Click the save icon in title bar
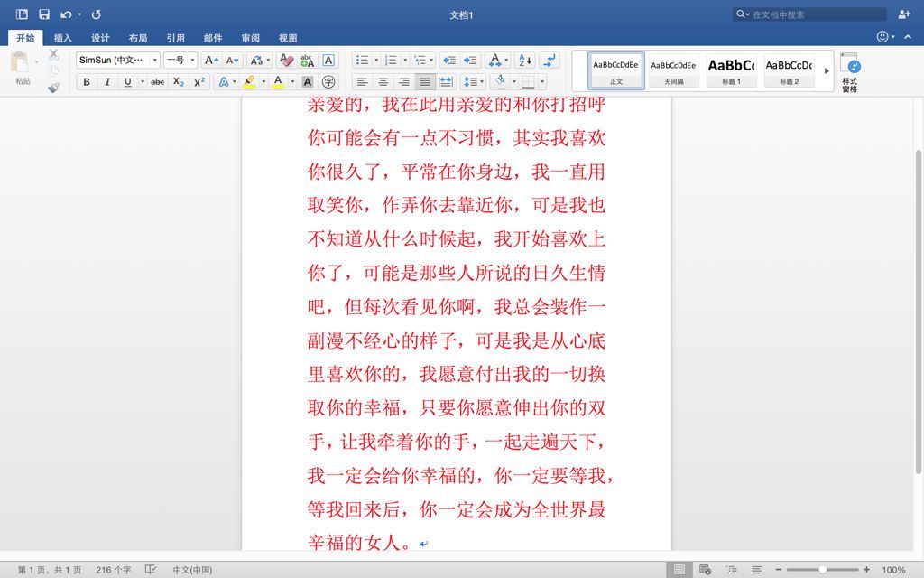Screen dimensions: 924x578 pyautogui.click(x=43, y=14)
